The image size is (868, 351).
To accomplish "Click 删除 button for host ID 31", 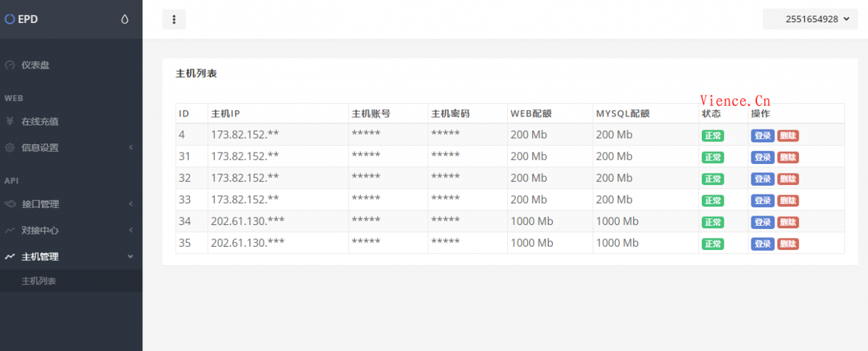I will pyautogui.click(x=788, y=157).
